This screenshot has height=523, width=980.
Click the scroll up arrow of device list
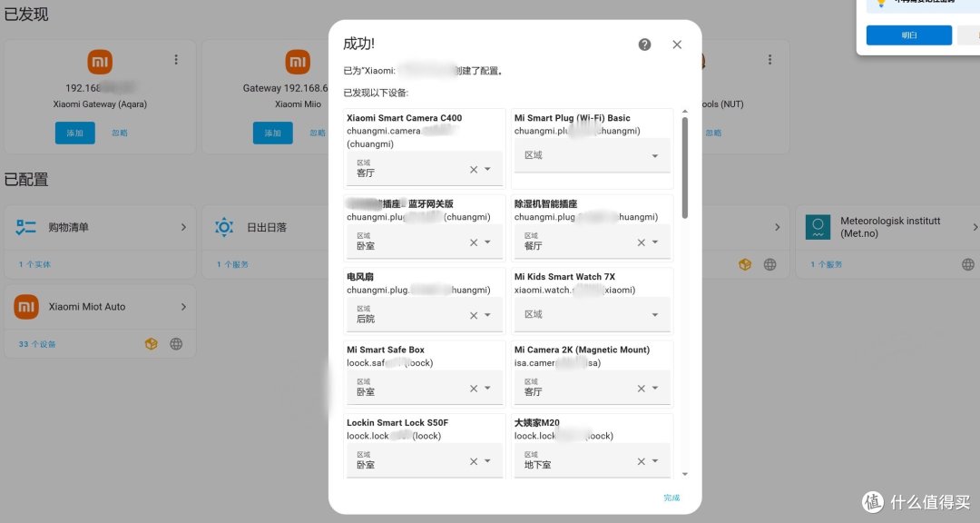point(685,112)
